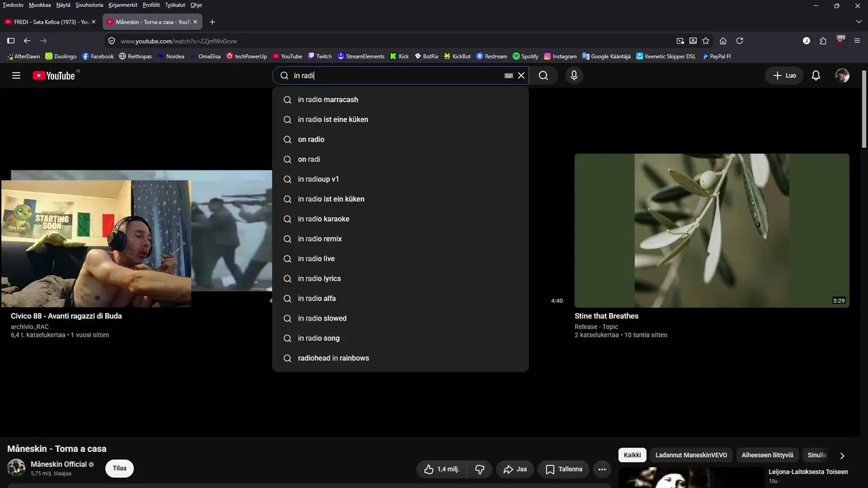Open the browser extensions puzzle icon

pyautogui.click(x=823, y=41)
